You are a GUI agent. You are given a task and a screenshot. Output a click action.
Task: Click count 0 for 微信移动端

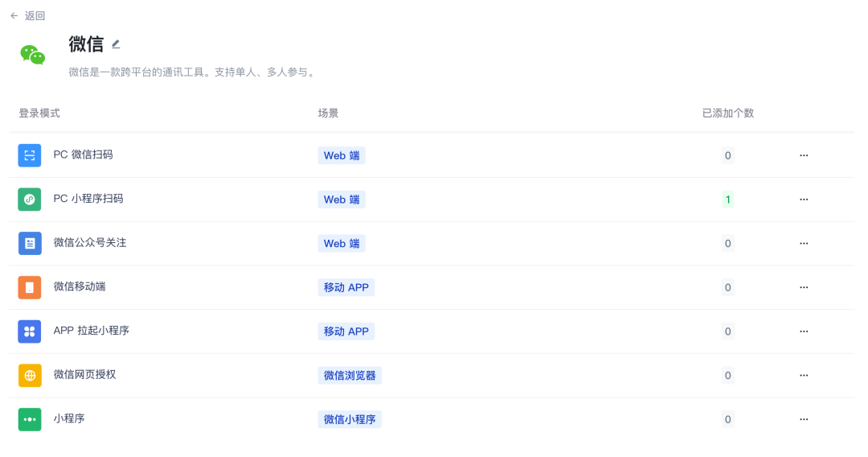(728, 287)
